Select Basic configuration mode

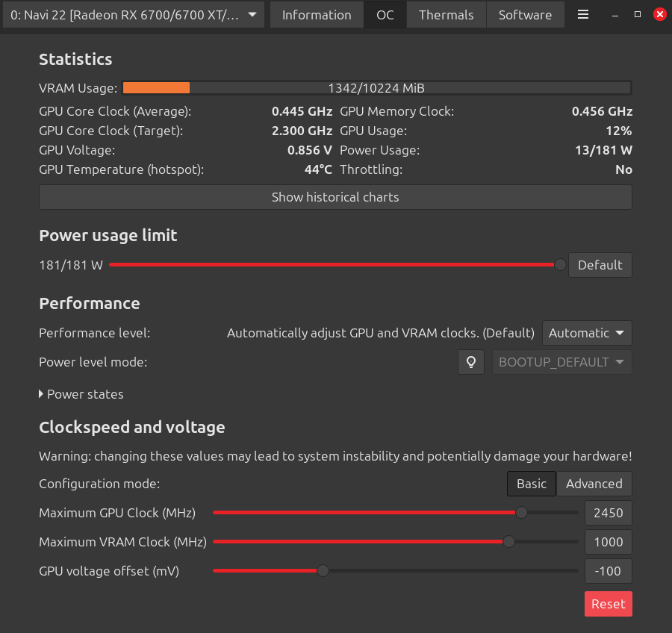[x=532, y=484]
